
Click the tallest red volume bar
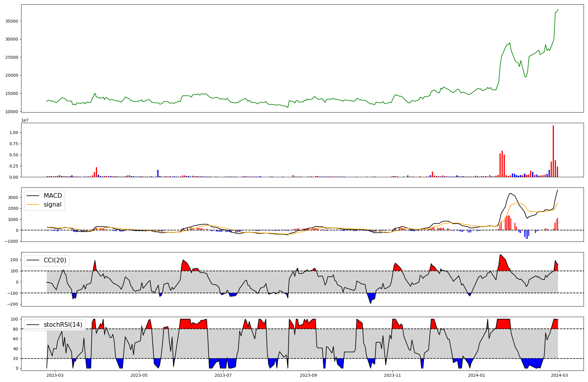(553, 151)
